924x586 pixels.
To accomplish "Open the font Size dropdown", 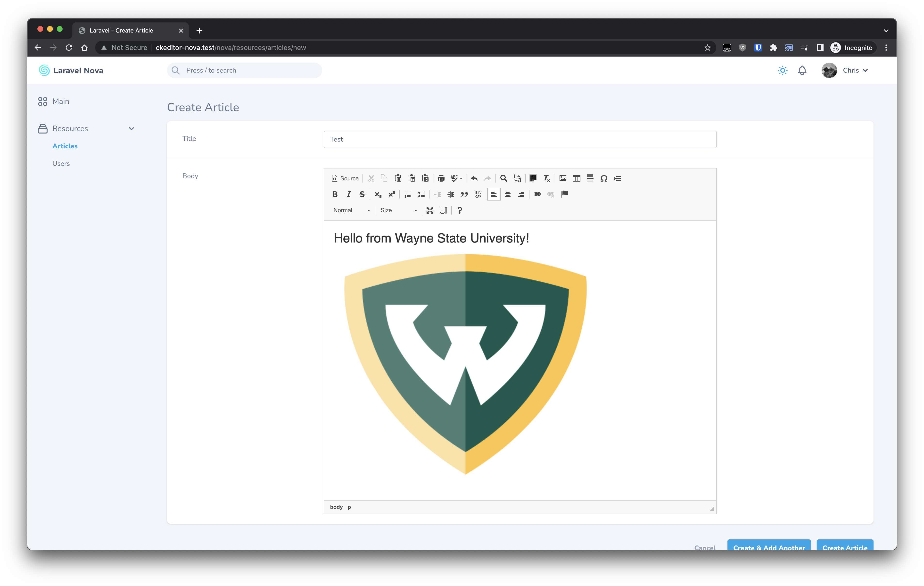I will pos(398,210).
